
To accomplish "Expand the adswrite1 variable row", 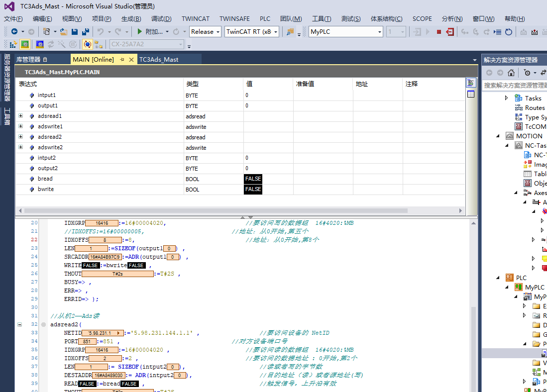I will [x=20, y=126].
